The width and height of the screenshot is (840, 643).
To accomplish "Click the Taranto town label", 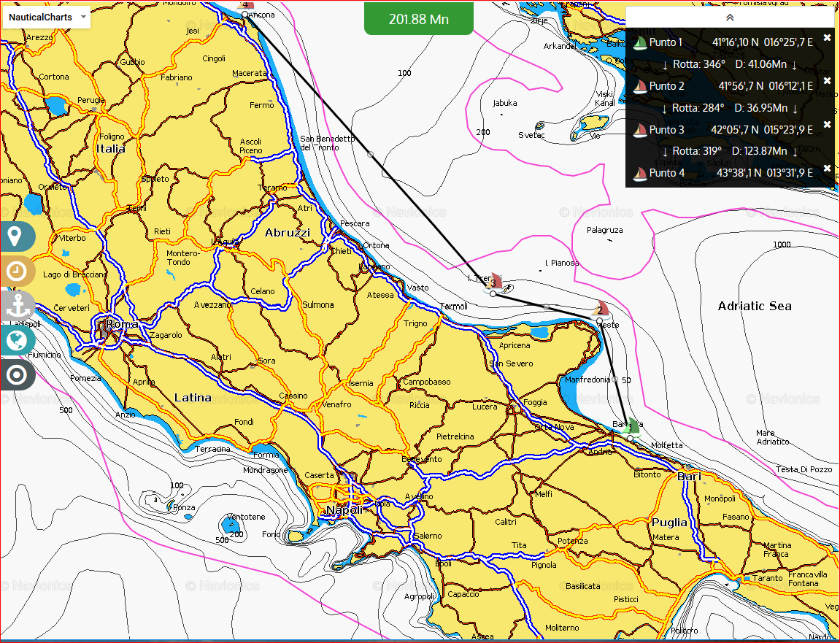I will [x=768, y=578].
